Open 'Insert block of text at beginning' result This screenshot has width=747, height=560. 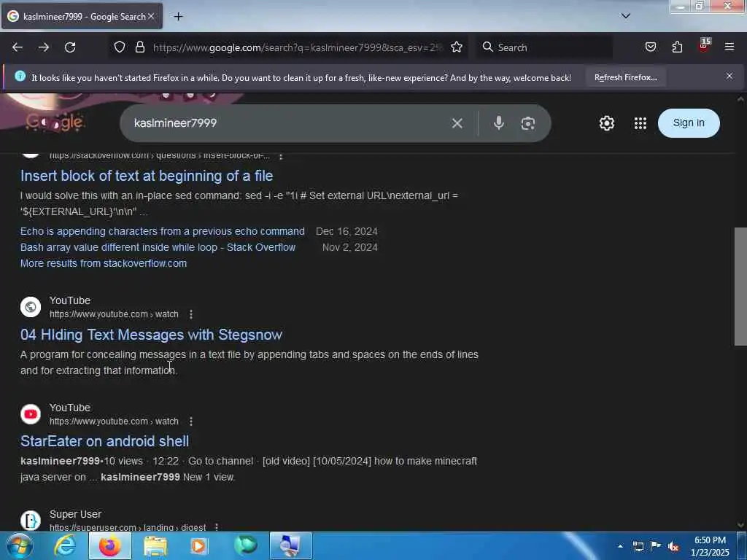[146, 176]
